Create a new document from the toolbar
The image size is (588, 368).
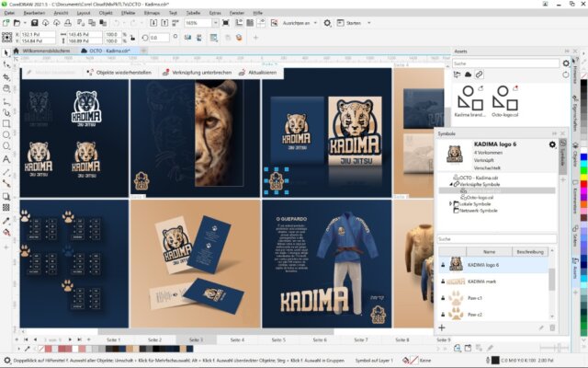coord(6,23)
